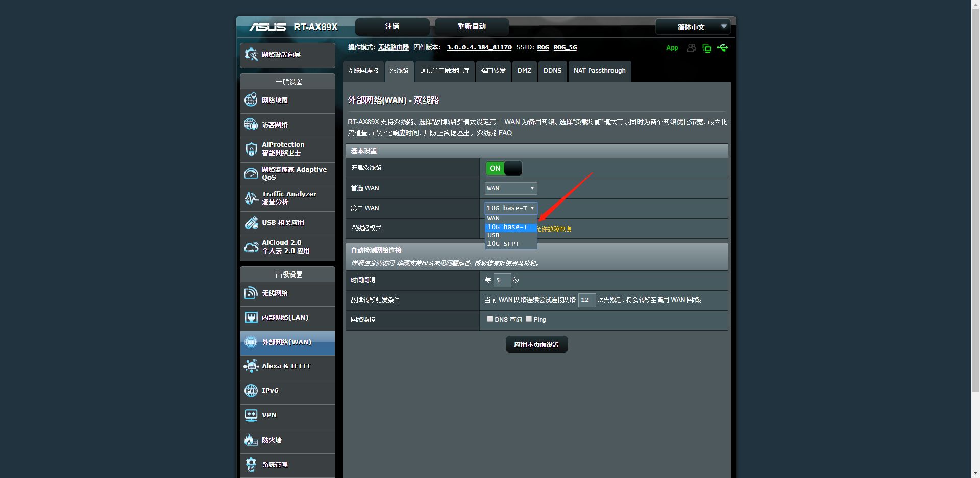Open the Dual WAN FAQ link
Image resolution: width=980 pixels, height=478 pixels.
(x=494, y=133)
